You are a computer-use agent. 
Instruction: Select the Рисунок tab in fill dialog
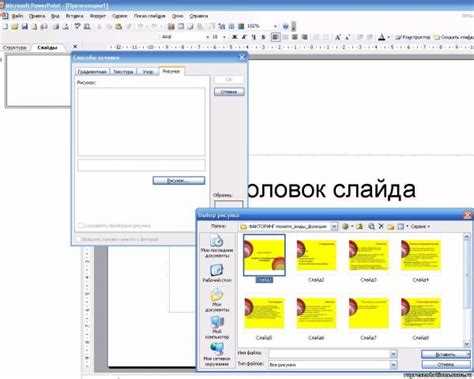click(171, 71)
